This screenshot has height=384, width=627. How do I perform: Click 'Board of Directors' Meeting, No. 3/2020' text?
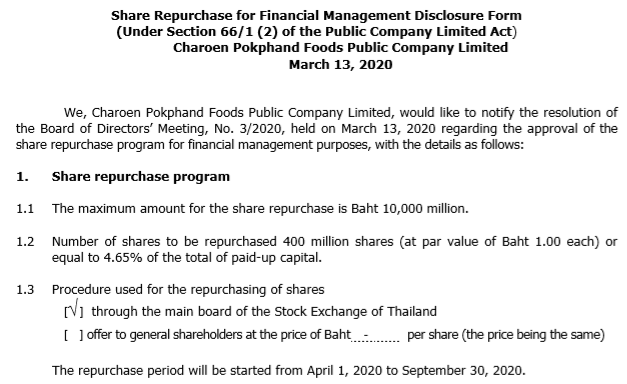pyautogui.click(x=162, y=129)
